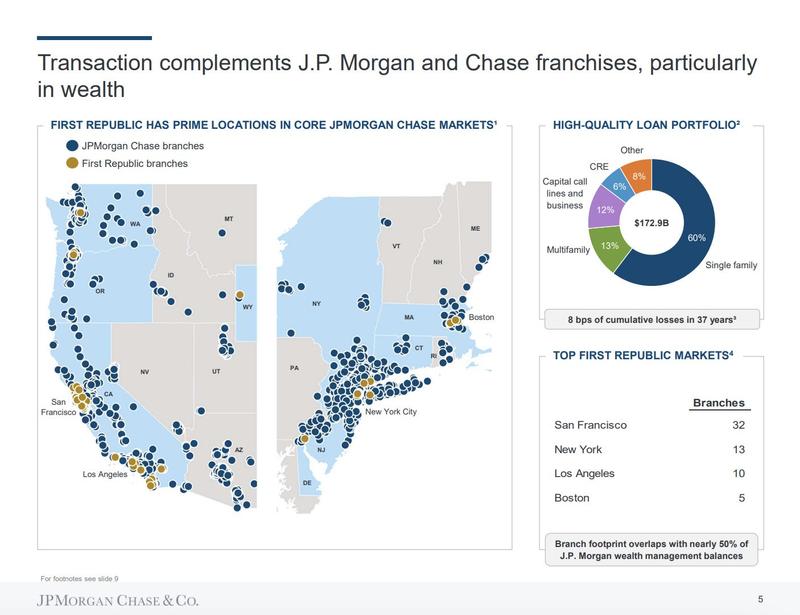Click the JPMorgan Chase & Co. logo
Screen dimensions: 800x615
118,600
